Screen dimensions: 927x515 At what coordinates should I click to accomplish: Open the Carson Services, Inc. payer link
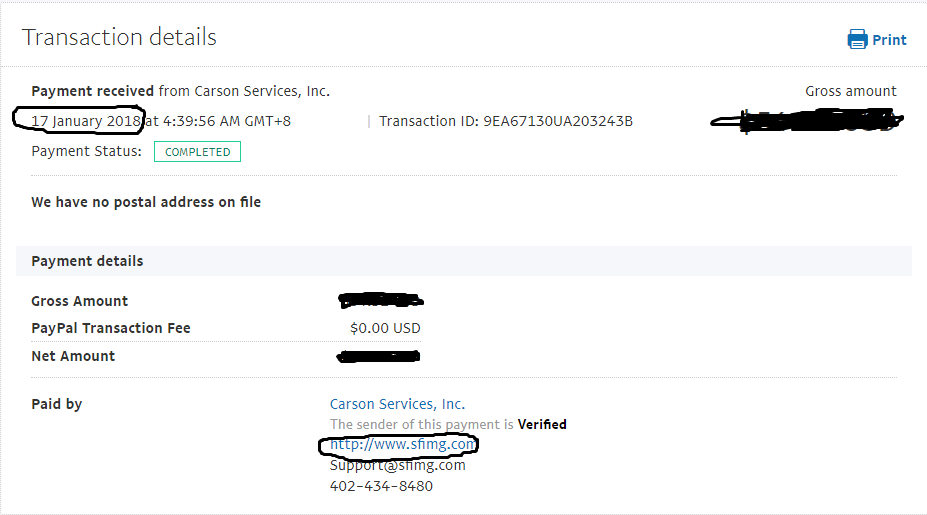397,404
